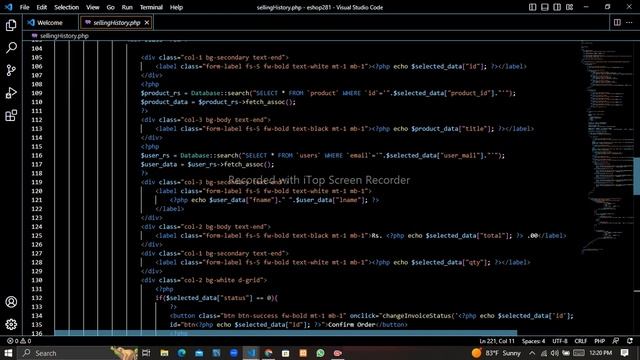Open the volume control in system tray
Screen dimensions: 640x360
click(555, 353)
